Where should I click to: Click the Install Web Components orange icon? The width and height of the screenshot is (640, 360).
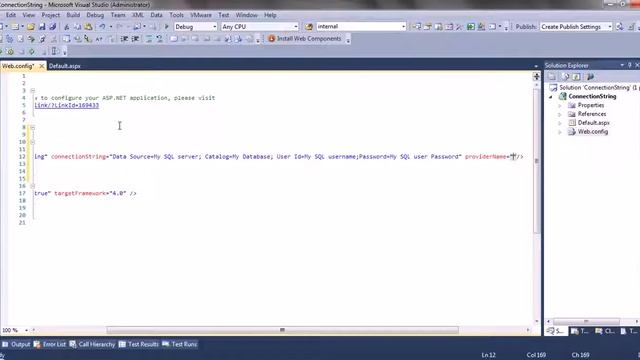click(271, 38)
